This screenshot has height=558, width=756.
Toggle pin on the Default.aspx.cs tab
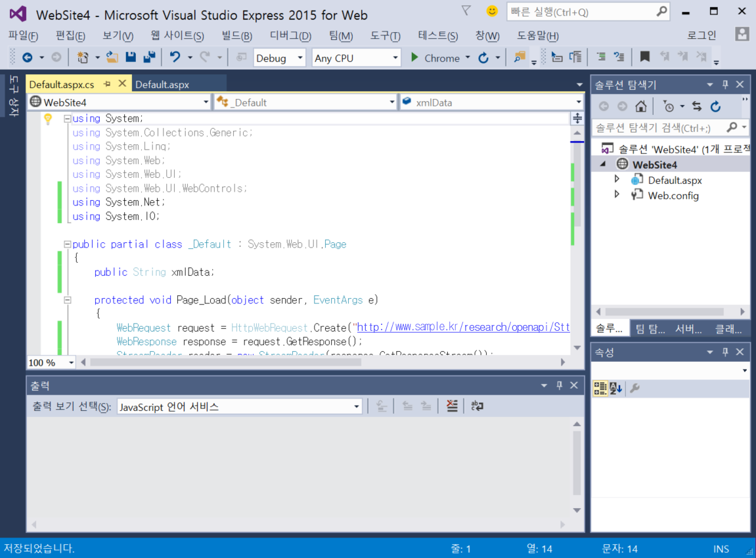107,84
